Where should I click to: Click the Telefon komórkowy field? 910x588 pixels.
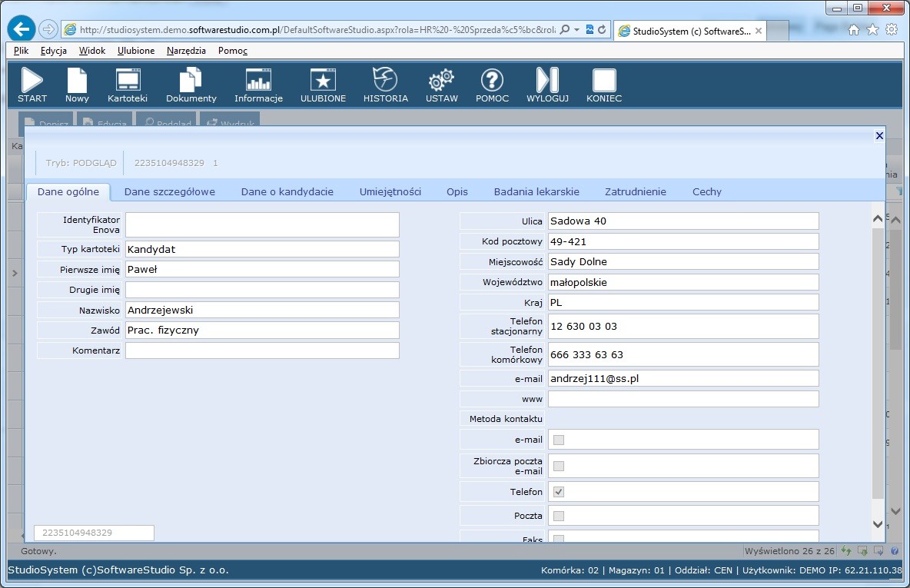(x=684, y=354)
